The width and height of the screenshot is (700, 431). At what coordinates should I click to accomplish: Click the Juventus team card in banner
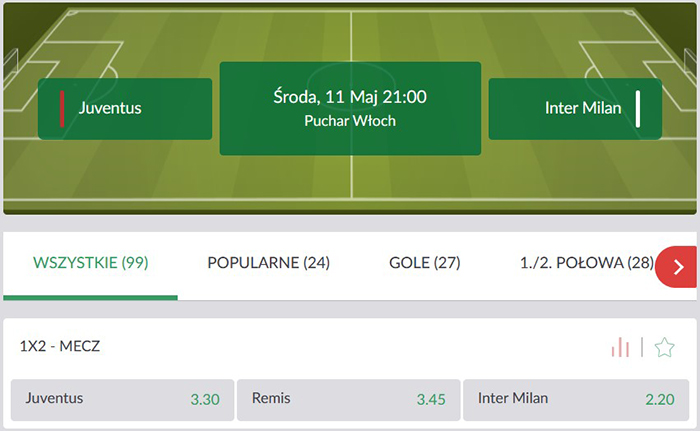tap(125, 109)
